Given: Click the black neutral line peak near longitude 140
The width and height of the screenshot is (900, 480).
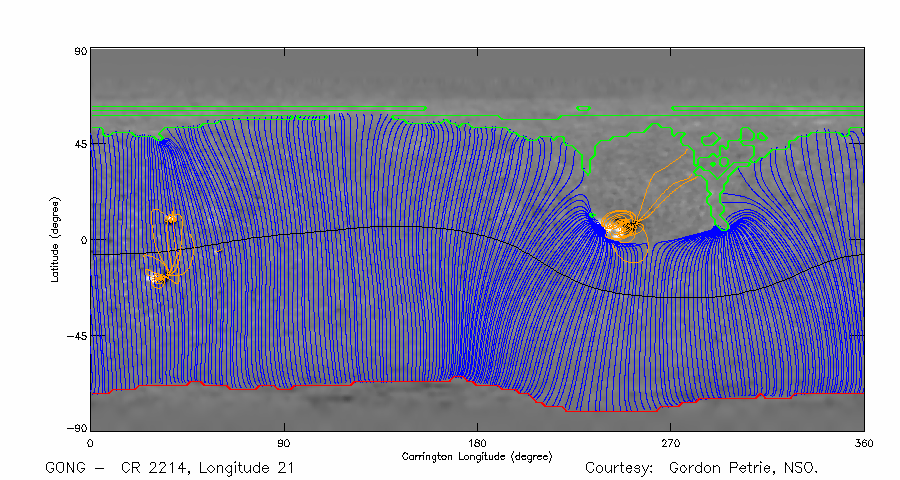Looking at the screenshot, I should tap(390, 227).
